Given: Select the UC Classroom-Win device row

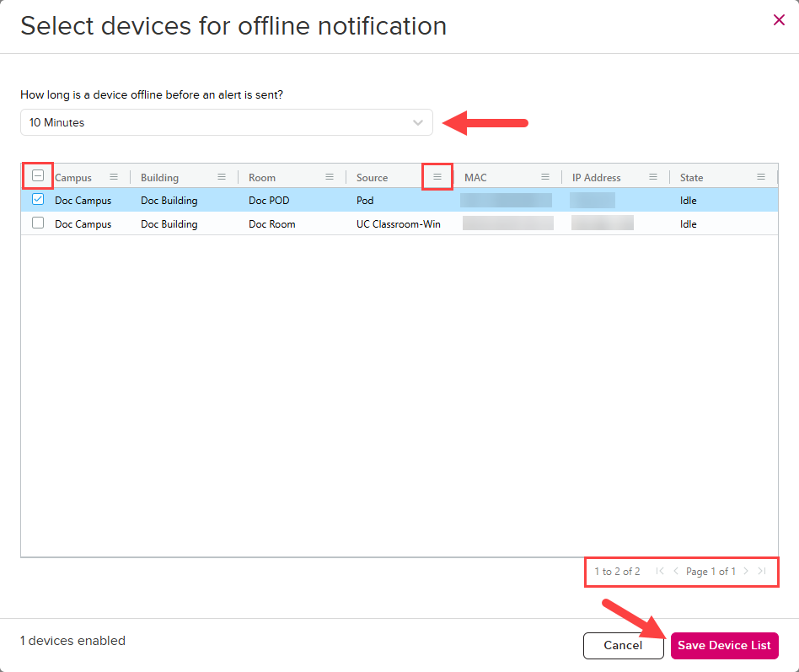Looking at the screenshot, I should (398, 224).
